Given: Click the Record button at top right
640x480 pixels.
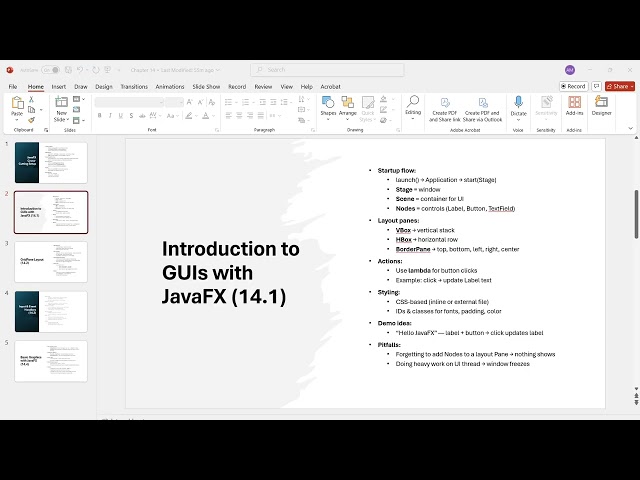Looking at the screenshot, I should point(573,87).
